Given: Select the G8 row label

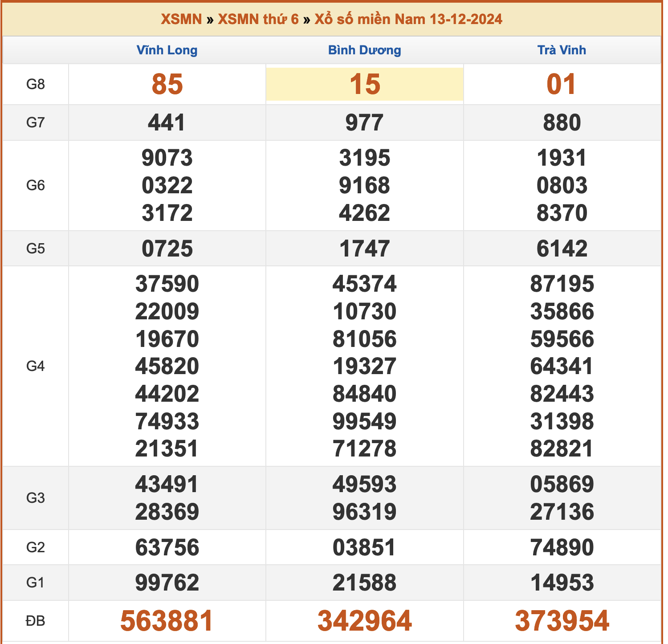Looking at the screenshot, I should click(x=36, y=84).
